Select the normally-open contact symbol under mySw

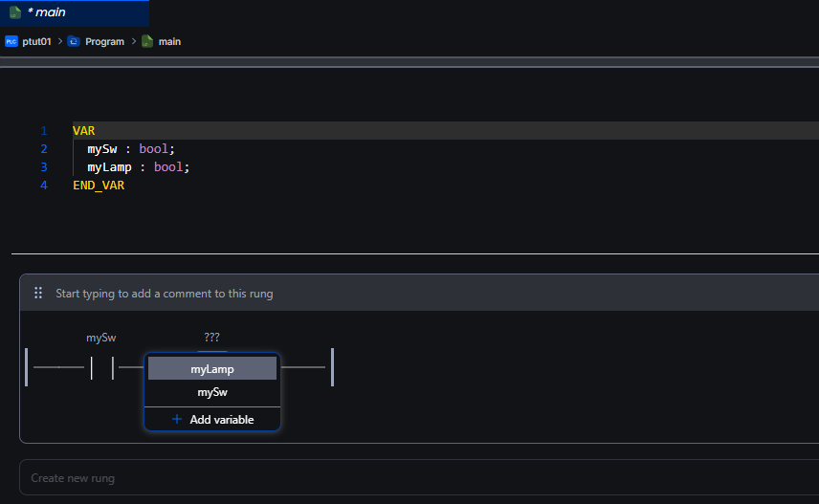(x=102, y=367)
